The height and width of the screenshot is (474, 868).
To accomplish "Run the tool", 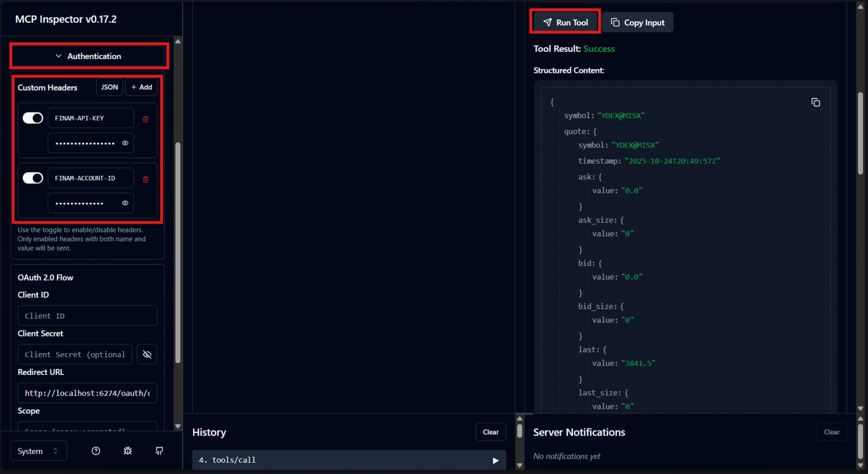I will pyautogui.click(x=565, y=22).
